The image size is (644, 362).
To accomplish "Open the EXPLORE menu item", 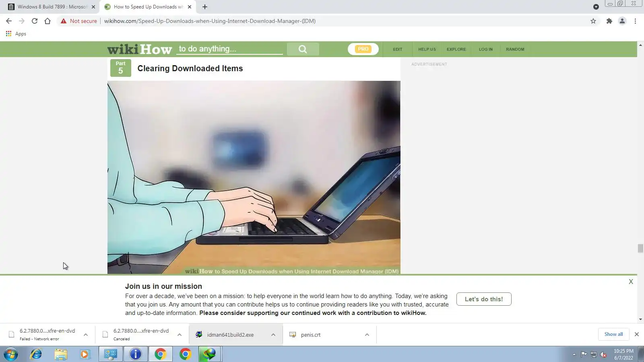I will (x=456, y=49).
